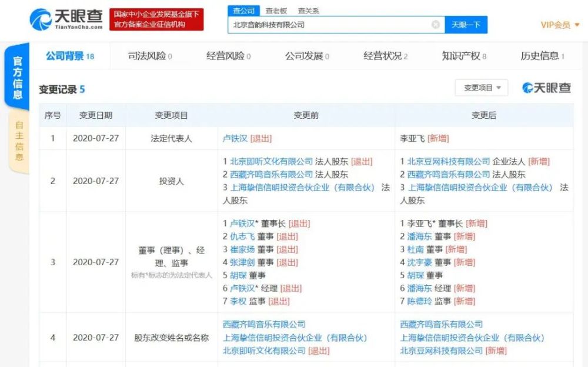Viewport: 588px width, 367px height.
Task: Click the TianYanCha logo at top left
Action: (66, 19)
